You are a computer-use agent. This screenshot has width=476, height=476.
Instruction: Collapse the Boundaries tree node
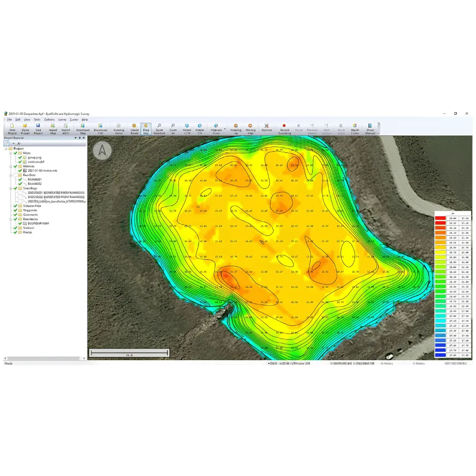pyautogui.click(x=11, y=219)
